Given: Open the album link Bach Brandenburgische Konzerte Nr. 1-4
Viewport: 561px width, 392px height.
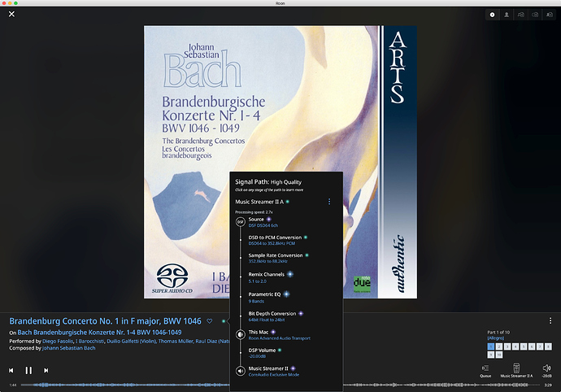Looking at the screenshot, I should click(x=99, y=333).
